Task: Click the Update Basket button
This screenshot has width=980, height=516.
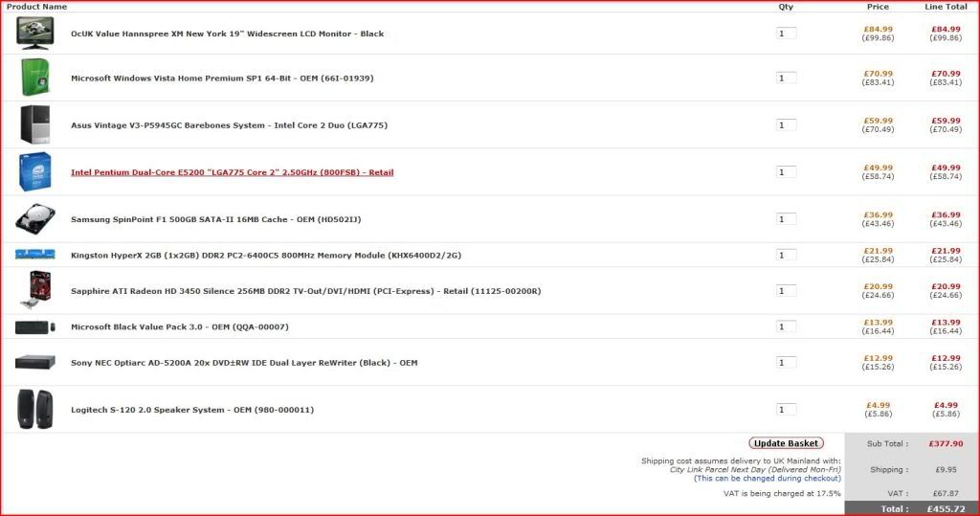Action: point(787,443)
